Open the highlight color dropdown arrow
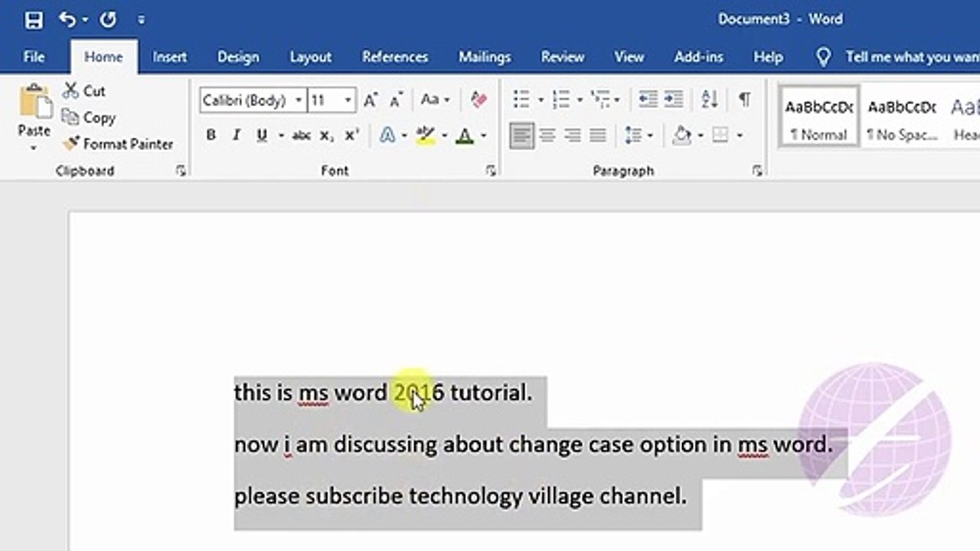Image resolution: width=980 pixels, height=551 pixels. coord(444,135)
